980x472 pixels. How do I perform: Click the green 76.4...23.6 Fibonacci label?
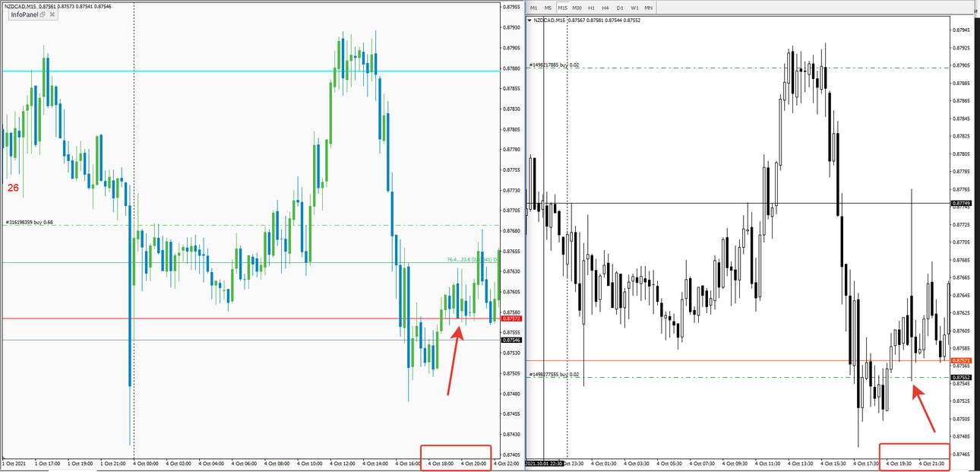click(472, 260)
